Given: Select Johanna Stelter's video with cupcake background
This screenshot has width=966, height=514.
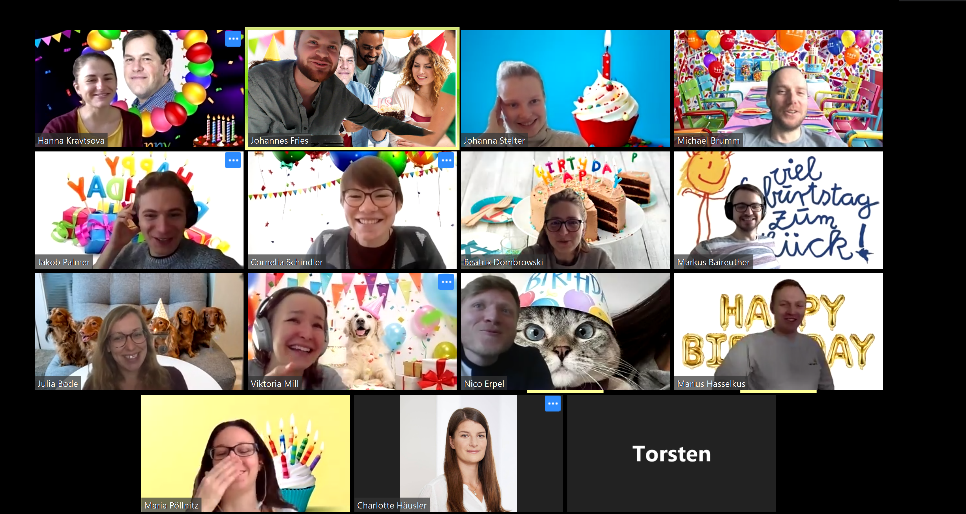Looking at the screenshot, I should (566, 88).
